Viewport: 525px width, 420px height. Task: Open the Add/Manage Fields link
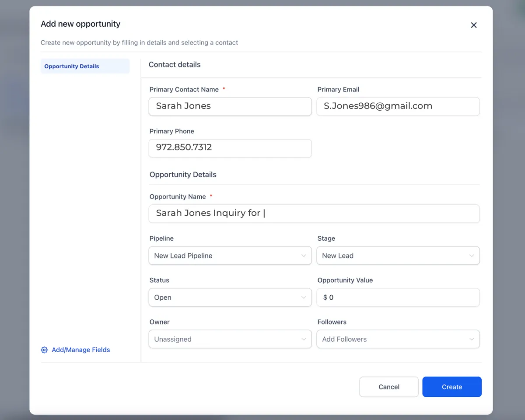[x=81, y=350]
